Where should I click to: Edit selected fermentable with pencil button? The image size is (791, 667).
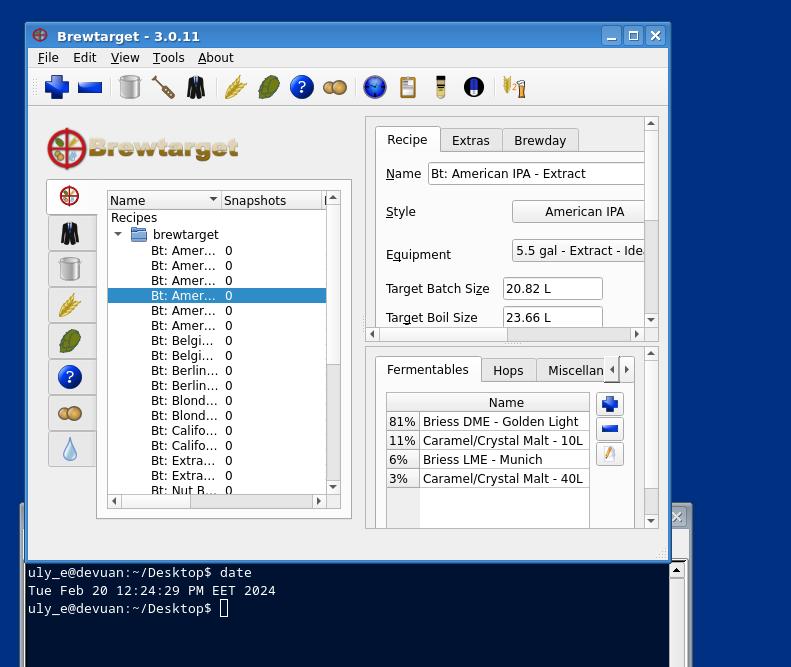(610, 454)
